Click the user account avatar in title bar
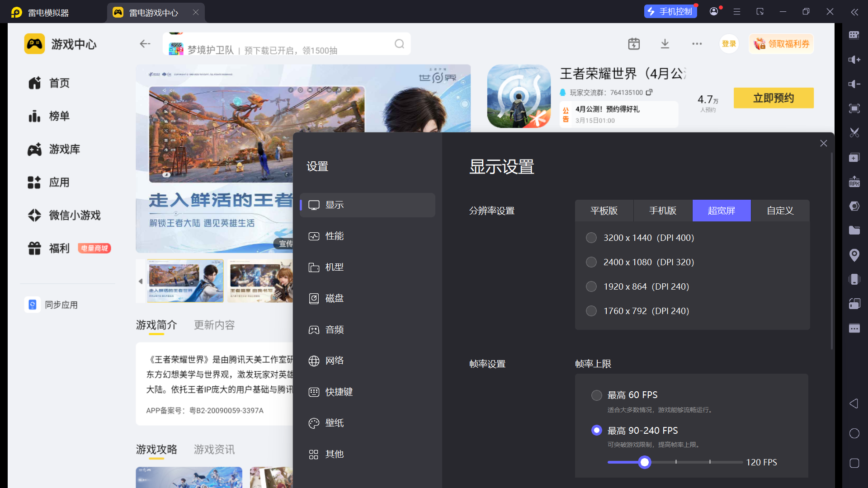The image size is (868, 488). click(714, 11)
